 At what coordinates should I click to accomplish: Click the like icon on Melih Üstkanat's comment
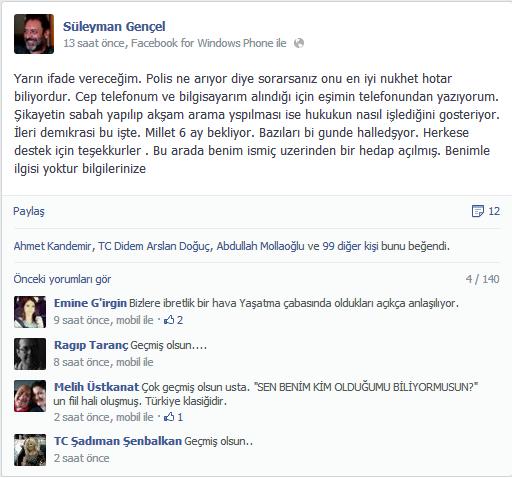169,417
